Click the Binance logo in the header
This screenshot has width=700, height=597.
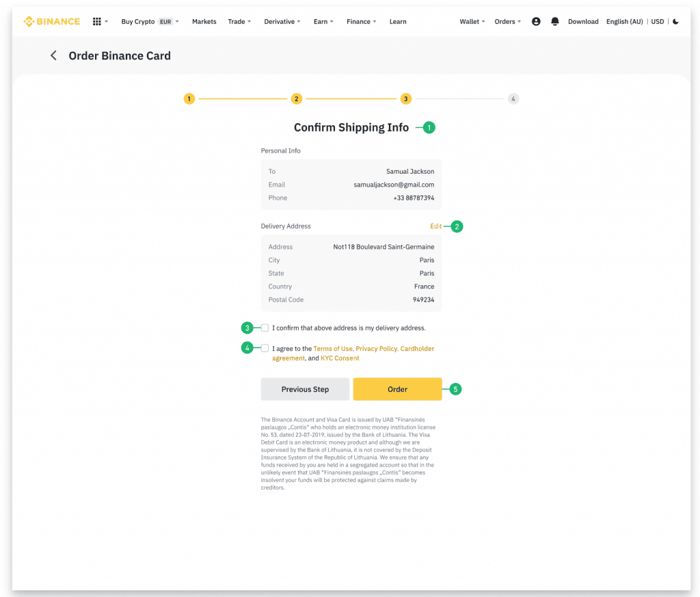click(52, 21)
